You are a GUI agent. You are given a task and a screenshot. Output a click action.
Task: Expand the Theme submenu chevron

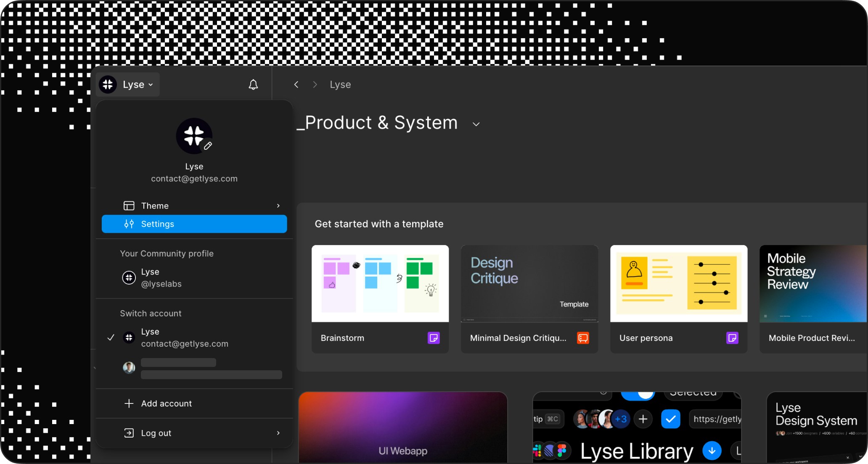(x=278, y=206)
